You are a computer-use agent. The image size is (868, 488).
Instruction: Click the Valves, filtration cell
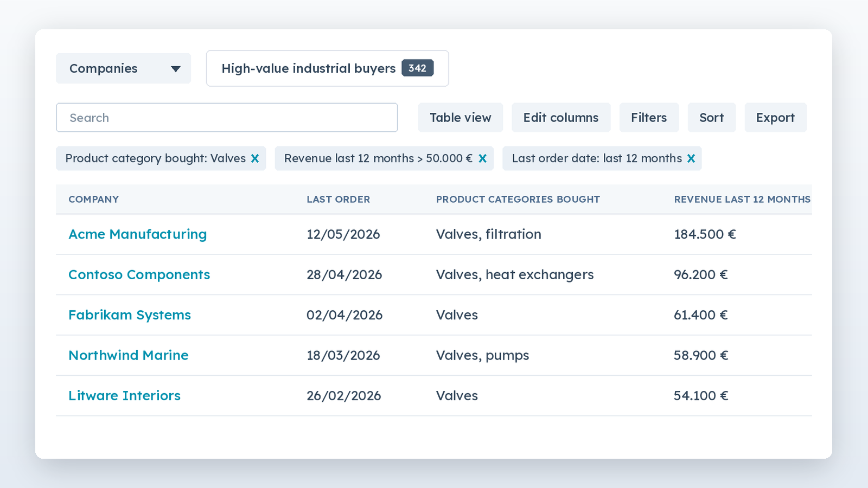tap(489, 234)
